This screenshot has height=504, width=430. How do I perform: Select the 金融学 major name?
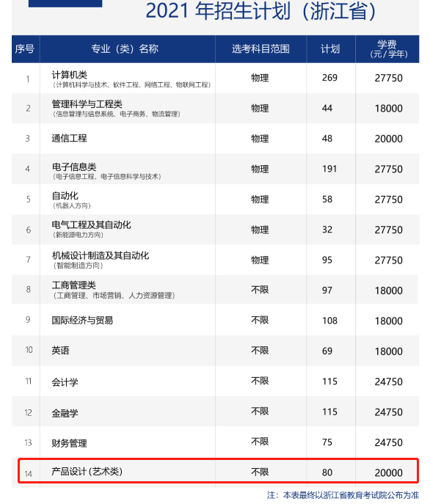[x=65, y=413]
